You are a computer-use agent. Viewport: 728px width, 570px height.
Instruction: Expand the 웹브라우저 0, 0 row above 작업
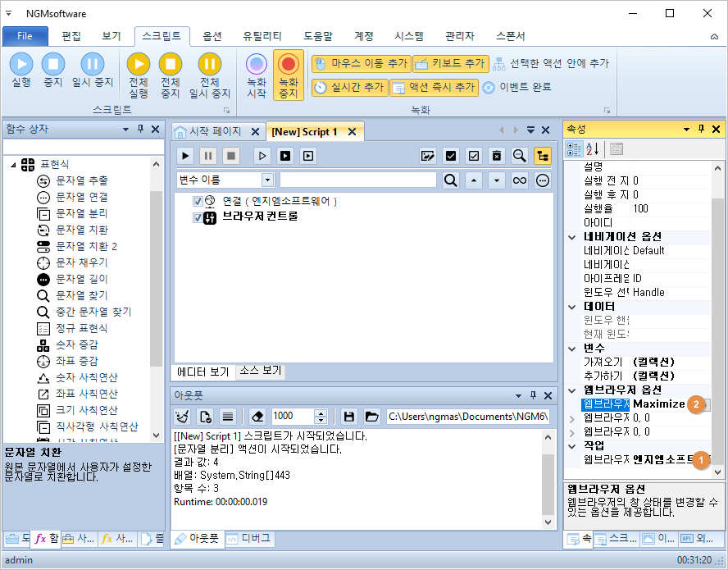(572, 432)
